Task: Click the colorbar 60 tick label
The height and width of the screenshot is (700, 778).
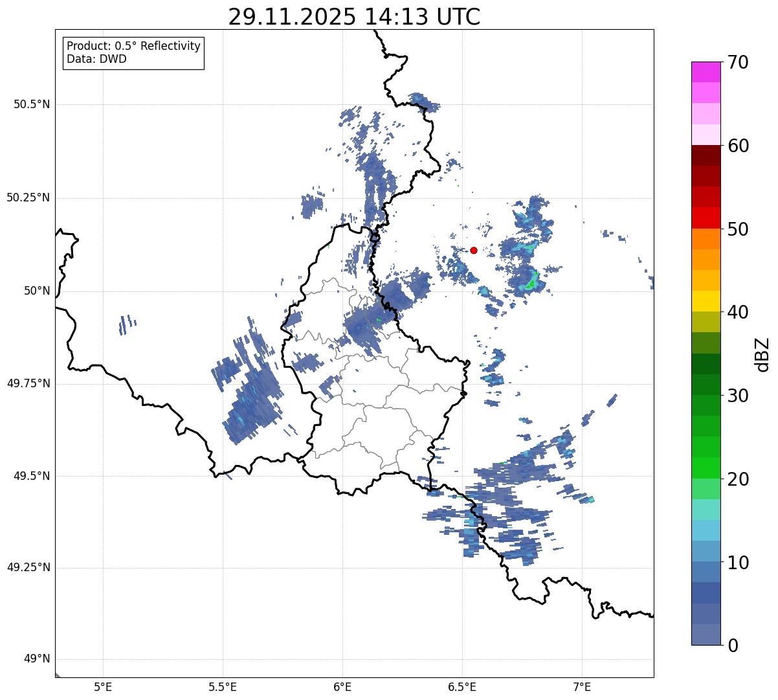Action: pos(738,146)
